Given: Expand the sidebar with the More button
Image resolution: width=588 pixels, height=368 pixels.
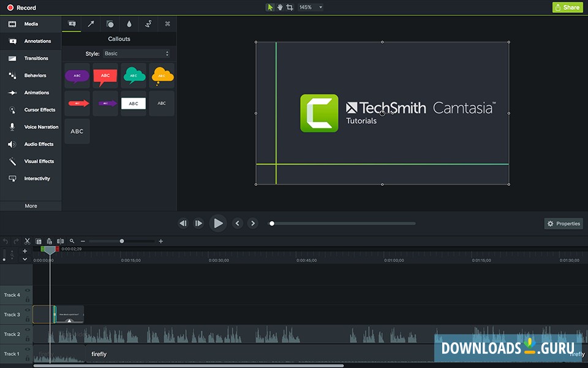Looking at the screenshot, I should tap(31, 207).
